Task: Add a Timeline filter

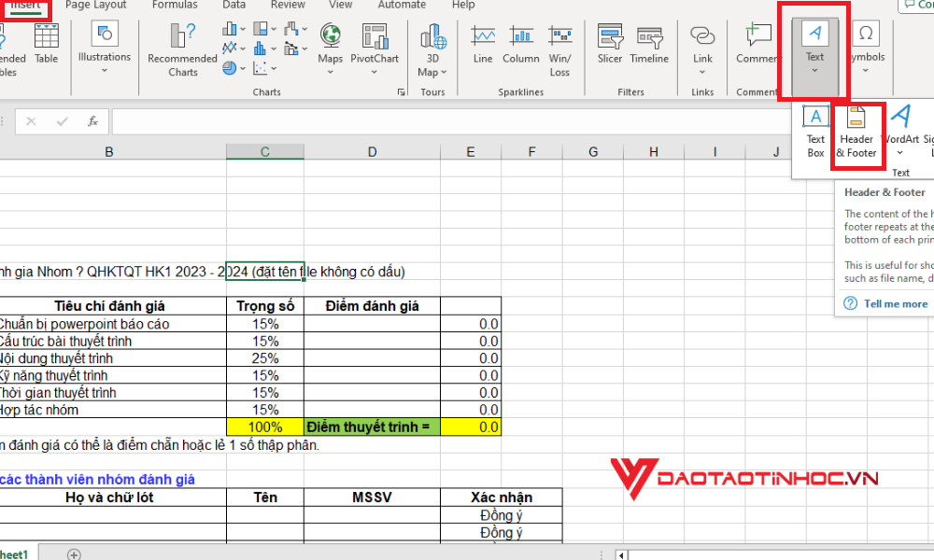Action: click(649, 44)
